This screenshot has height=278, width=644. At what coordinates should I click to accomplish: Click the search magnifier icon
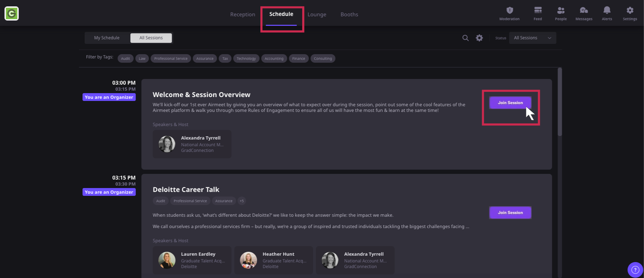point(465,38)
